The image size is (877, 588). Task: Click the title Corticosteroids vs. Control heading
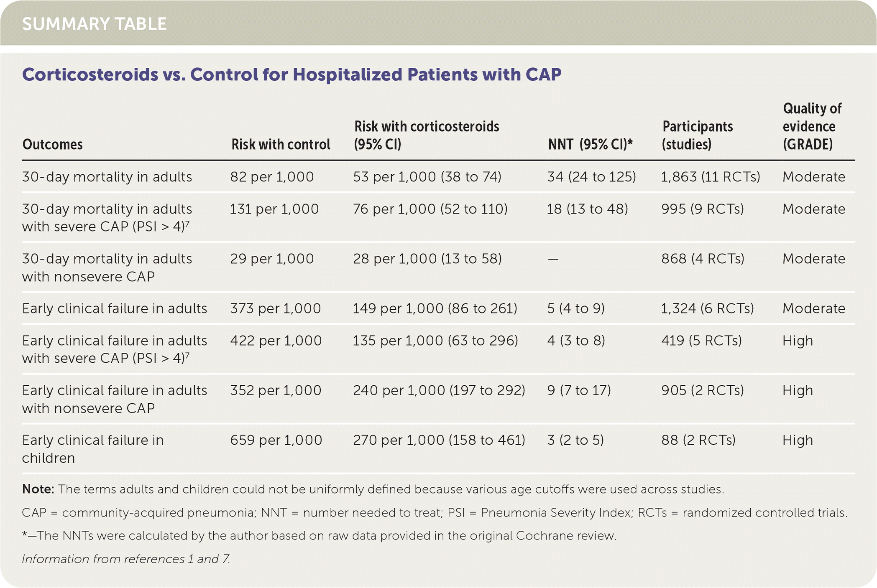(291, 74)
